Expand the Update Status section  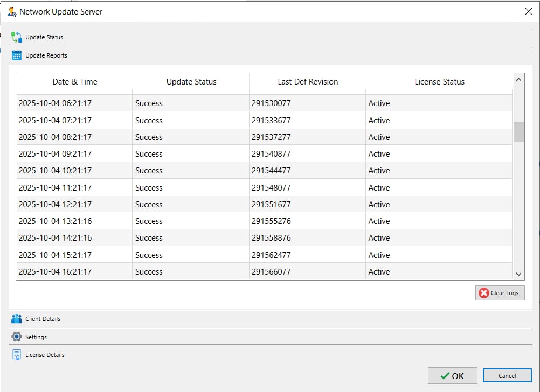point(44,37)
